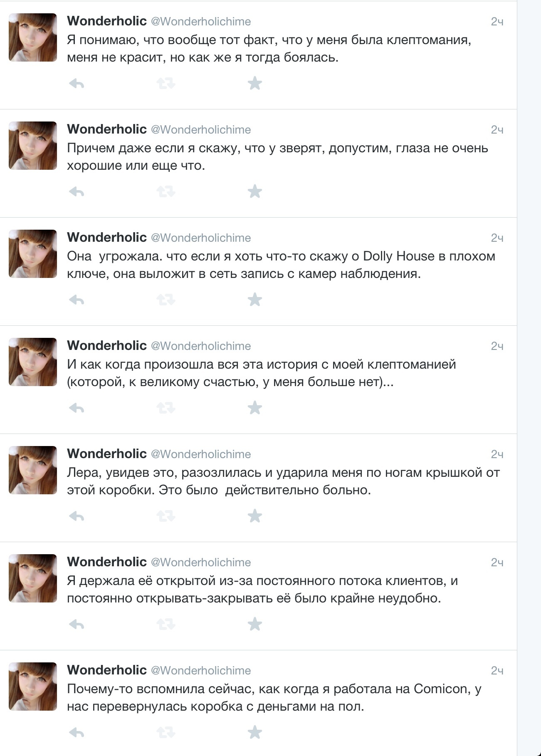Screen dimensions: 541x756
Task: Reply to the Dolly House threat tweet
Action: [x=77, y=300]
